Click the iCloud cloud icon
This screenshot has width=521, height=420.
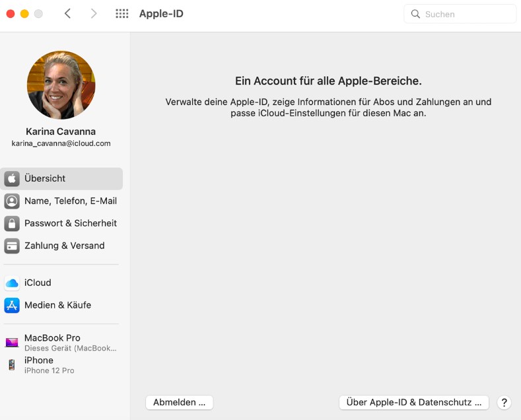pyautogui.click(x=12, y=283)
